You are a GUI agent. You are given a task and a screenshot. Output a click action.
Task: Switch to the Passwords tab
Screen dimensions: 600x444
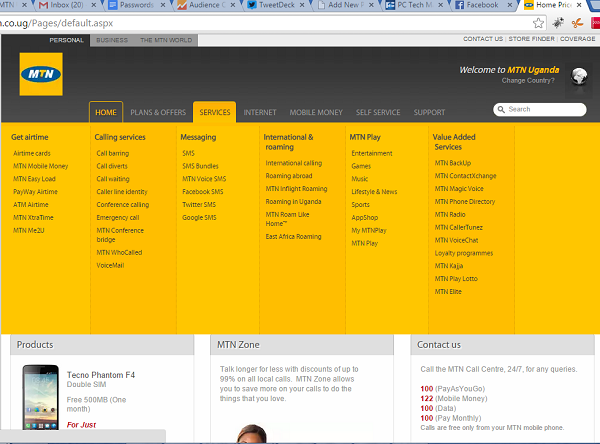(137, 5)
